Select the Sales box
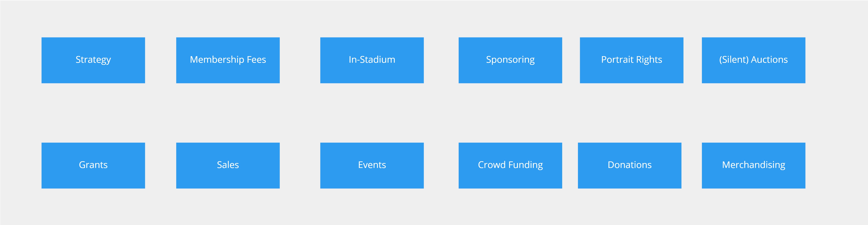The width and height of the screenshot is (868, 225). tap(228, 165)
